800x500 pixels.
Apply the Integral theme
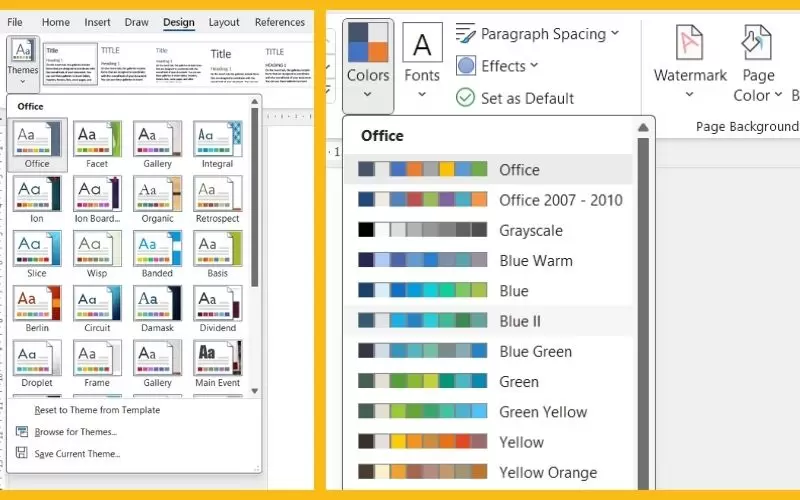pos(217,144)
